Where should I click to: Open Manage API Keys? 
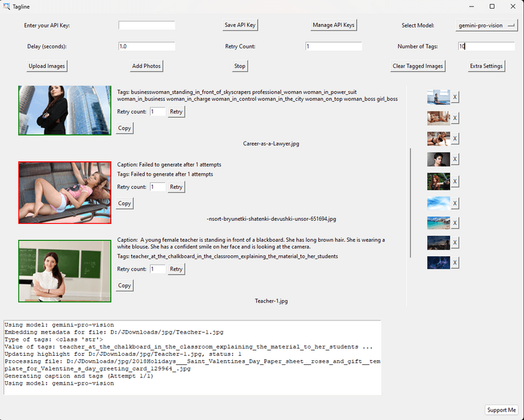[333, 25]
